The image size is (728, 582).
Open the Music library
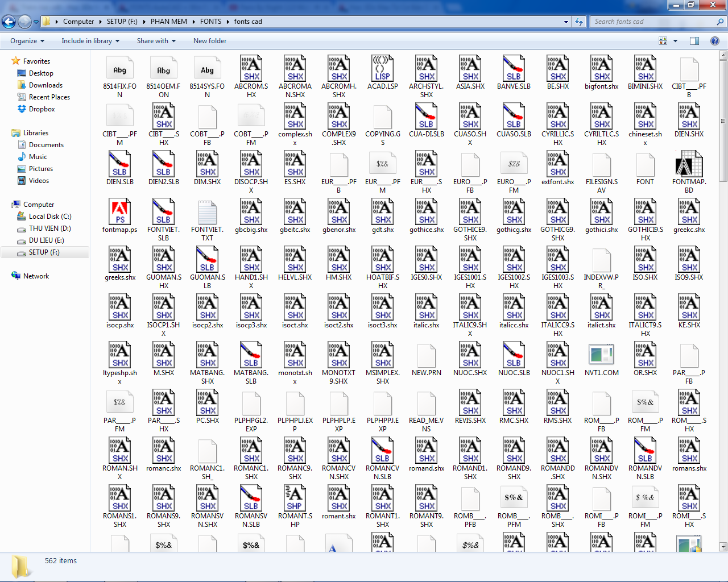pyautogui.click(x=38, y=157)
